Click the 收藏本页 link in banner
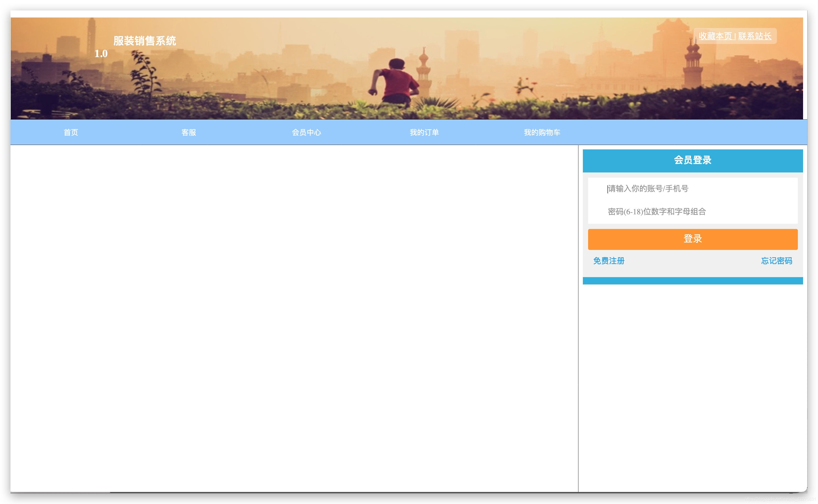 click(715, 36)
